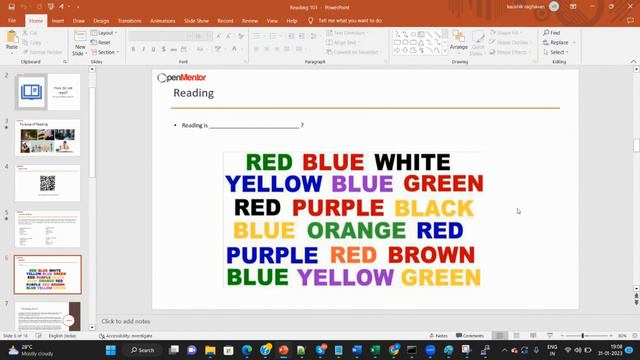Switch to the Transitions tab
This screenshot has width=640, height=360.
(x=129, y=20)
